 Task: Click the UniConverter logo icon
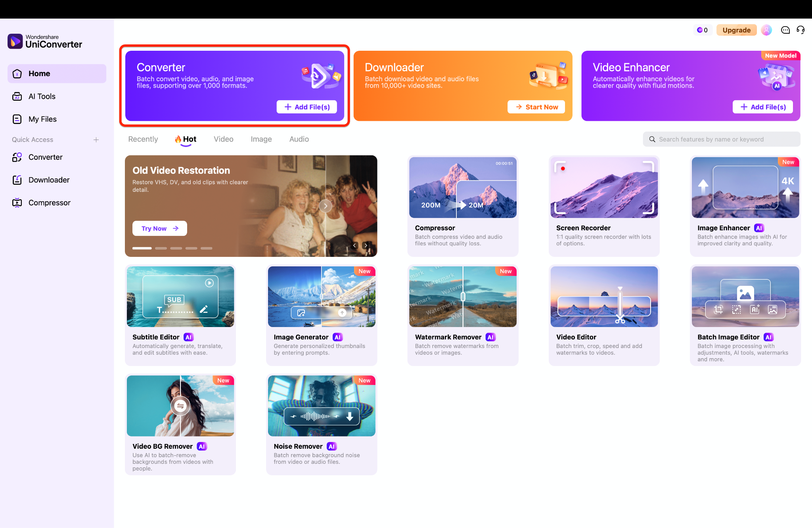tap(15, 41)
